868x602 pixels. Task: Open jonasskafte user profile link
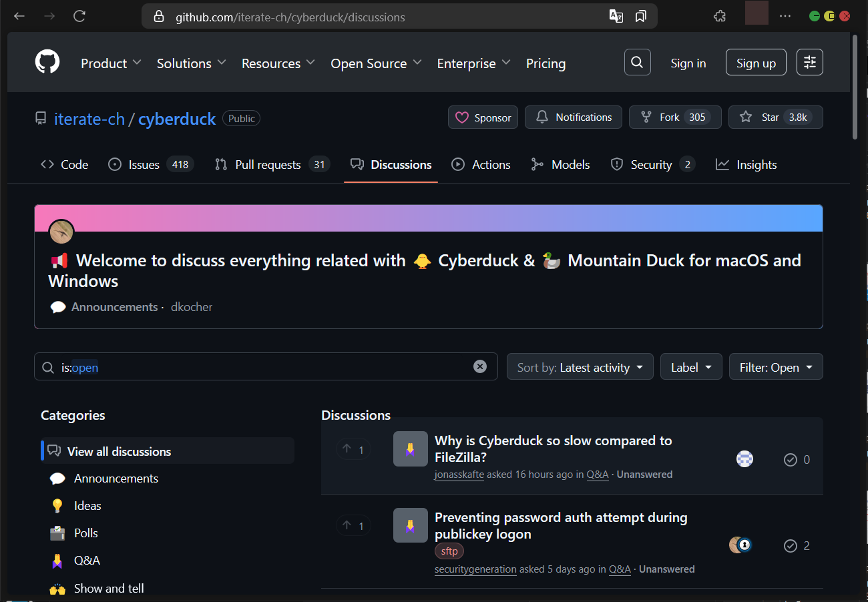(x=459, y=475)
